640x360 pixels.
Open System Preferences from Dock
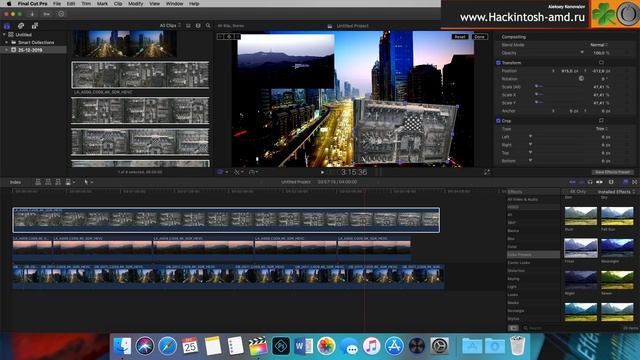coord(440,346)
